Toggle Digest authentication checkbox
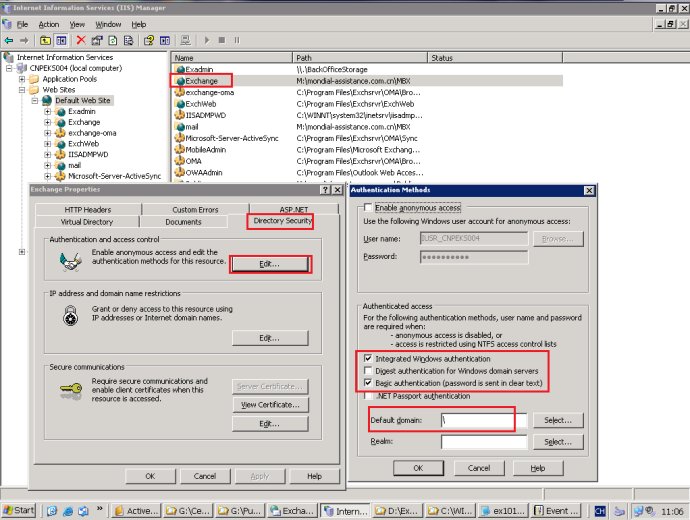This screenshot has width=690, height=520. point(368,371)
